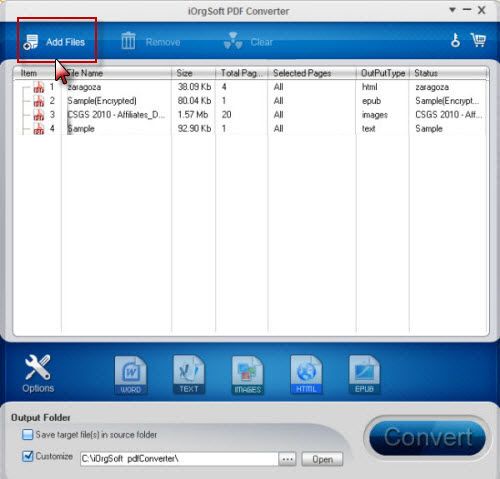500x479 pixels.
Task: Click the Status column header
Action: (x=449, y=73)
